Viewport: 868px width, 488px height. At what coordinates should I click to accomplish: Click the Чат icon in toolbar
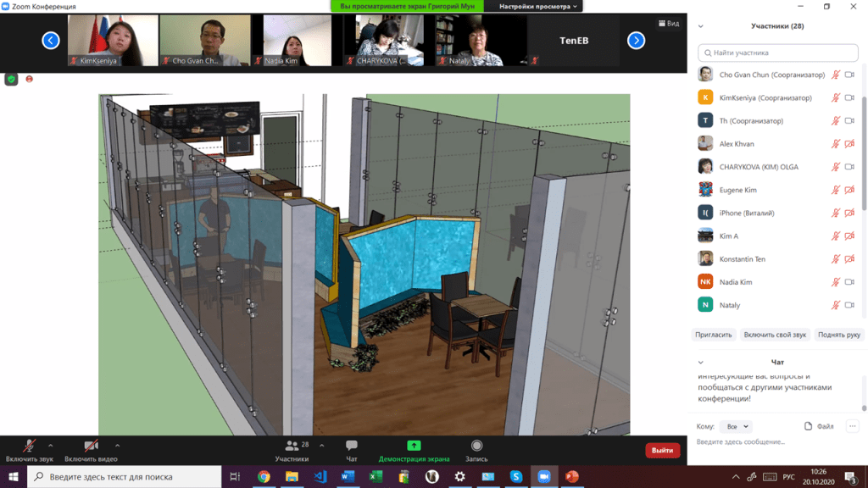(352, 450)
